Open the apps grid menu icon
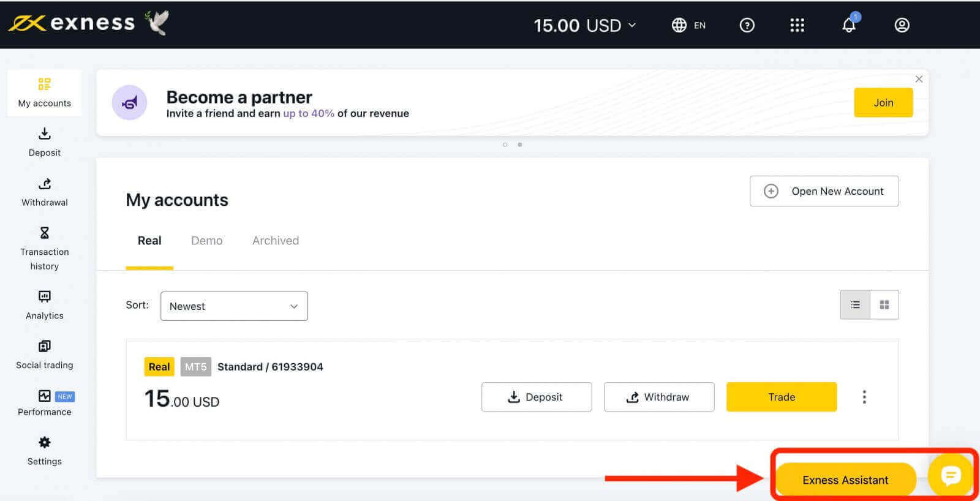 pyautogui.click(x=797, y=25)
